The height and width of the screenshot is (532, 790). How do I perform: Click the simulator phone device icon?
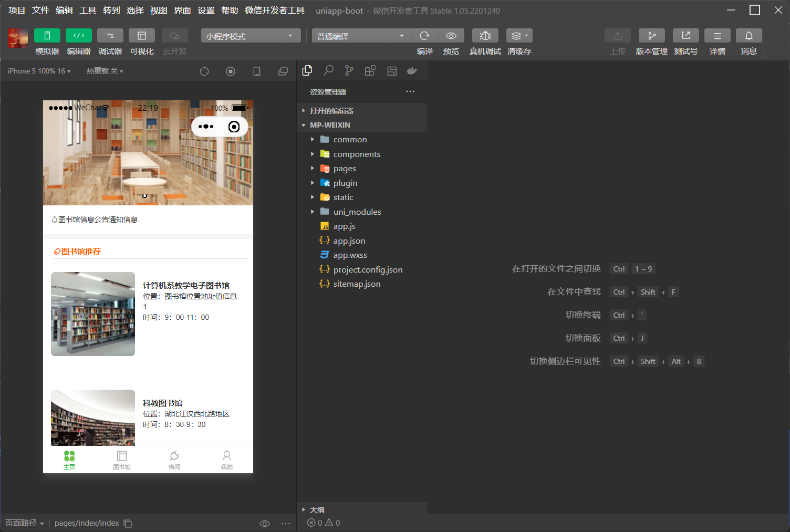(257, 71)
